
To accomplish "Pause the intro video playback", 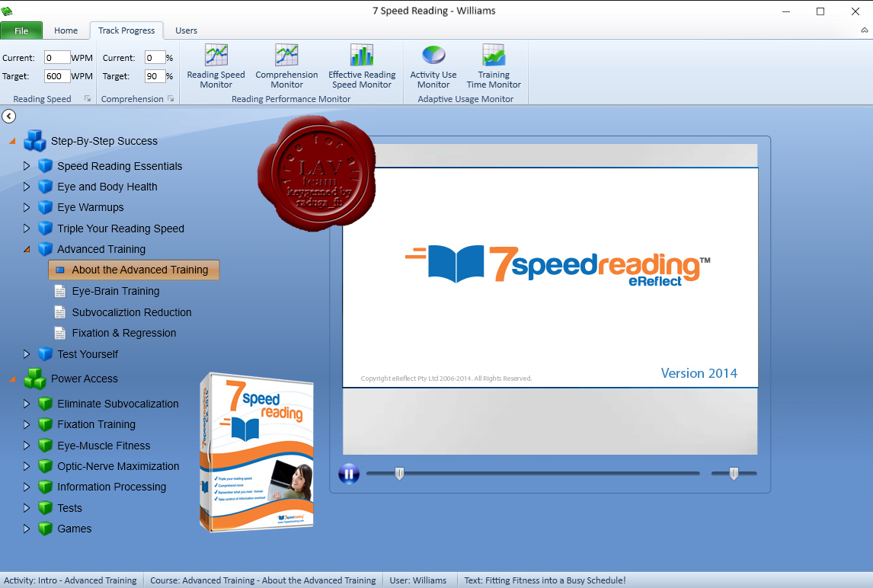I will coord(349,474).
